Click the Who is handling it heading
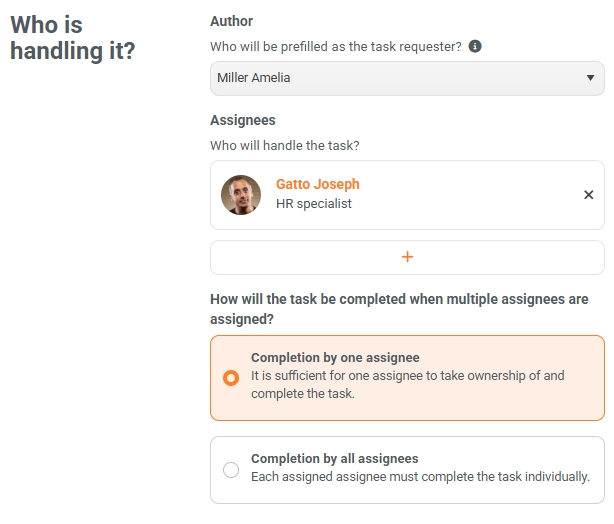This screenshot has width=614, height=524. click(x=72, y=38)
